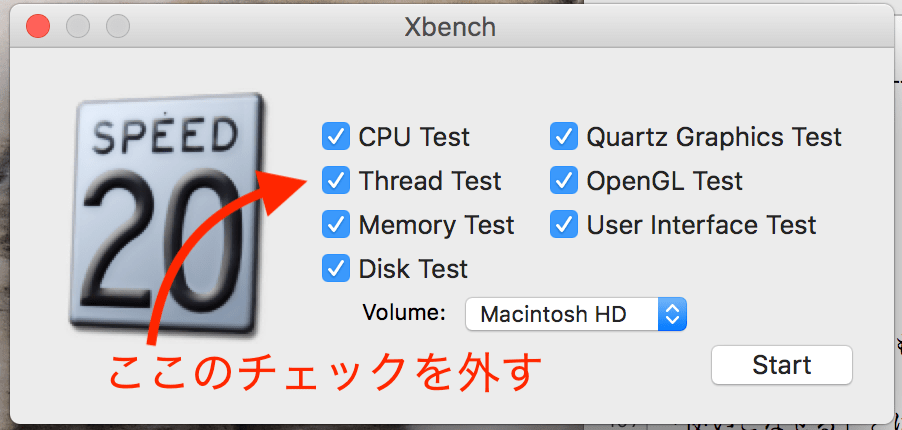Toggle the OpenGL Test checkbox
Image resolution: width=902 pixels, height=430 pixels.
[564, 181]
